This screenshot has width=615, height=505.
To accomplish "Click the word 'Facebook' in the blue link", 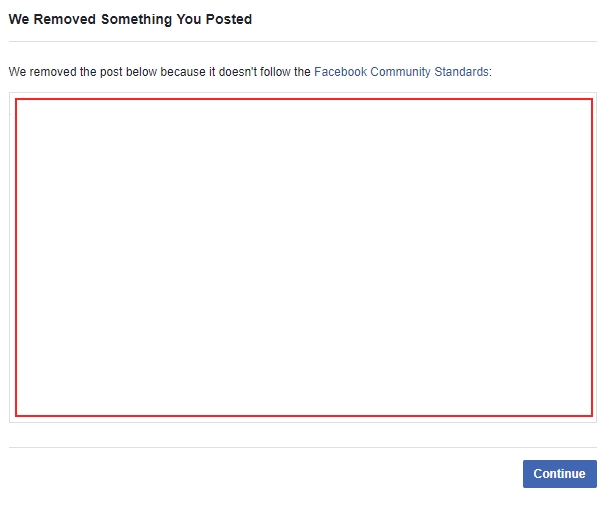I will point(340,72).
